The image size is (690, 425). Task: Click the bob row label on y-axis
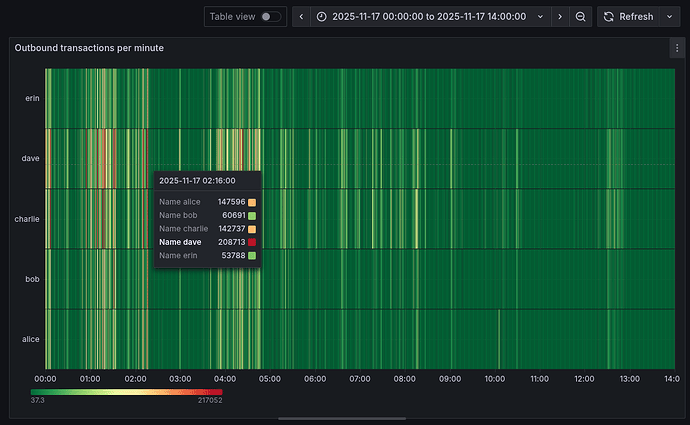(31, 279)
